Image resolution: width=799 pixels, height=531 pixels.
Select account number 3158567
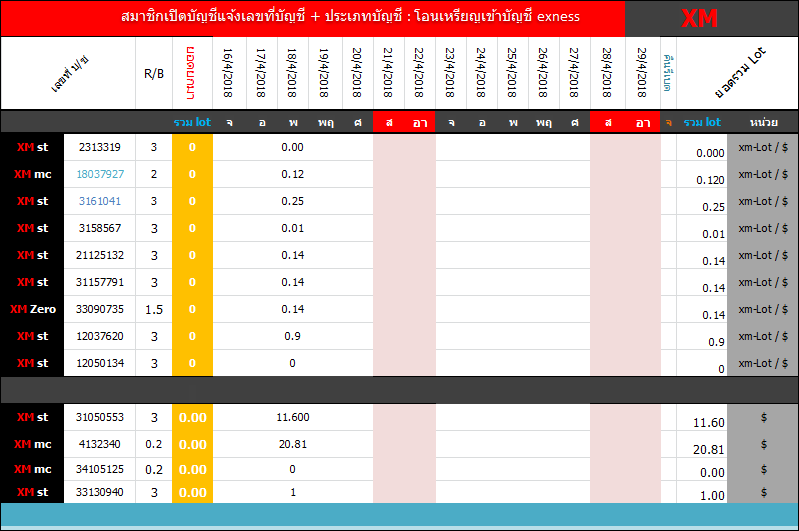point(99,228)
